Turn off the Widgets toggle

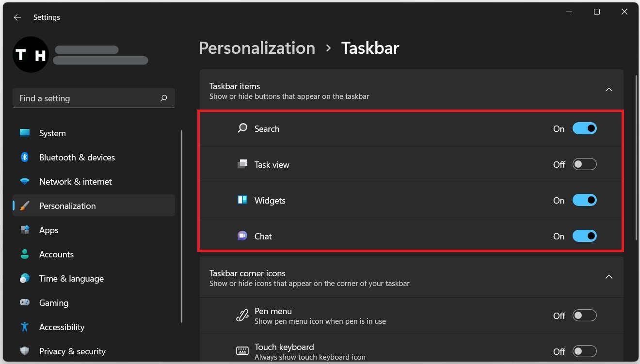585,200
